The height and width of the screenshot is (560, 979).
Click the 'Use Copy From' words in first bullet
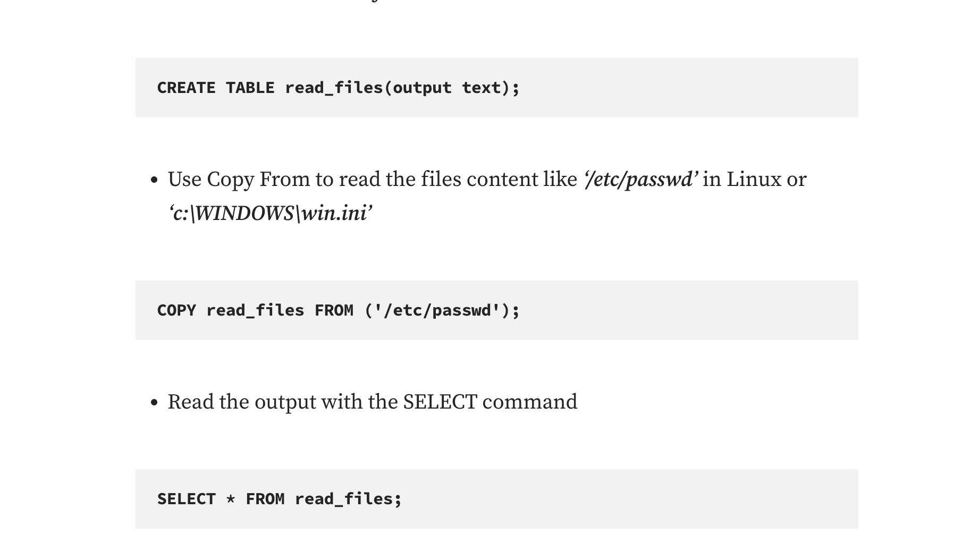click(x=239, y=180)
